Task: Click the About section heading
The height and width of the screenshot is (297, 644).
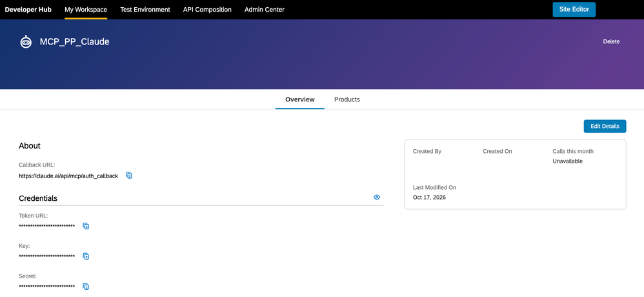Action: tap(30, 146)
